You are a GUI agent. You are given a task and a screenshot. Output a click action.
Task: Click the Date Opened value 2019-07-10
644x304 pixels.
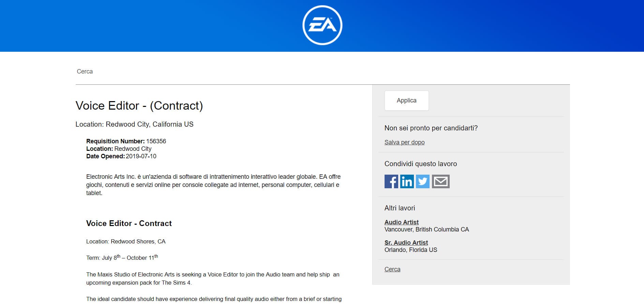click(141, 156)
